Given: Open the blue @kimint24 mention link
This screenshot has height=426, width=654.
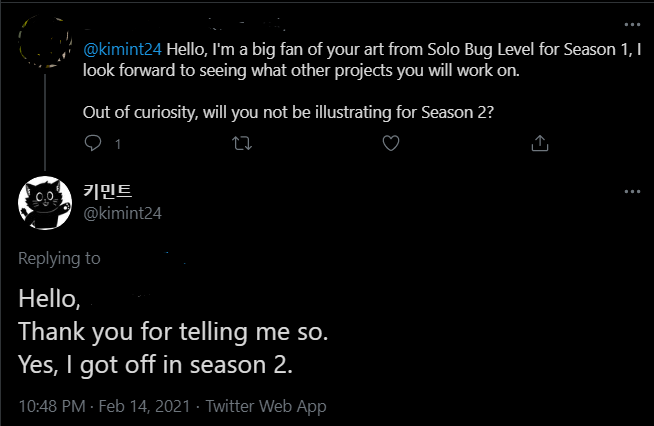Looking at the screenshot, I should click(x=122, y=48).
